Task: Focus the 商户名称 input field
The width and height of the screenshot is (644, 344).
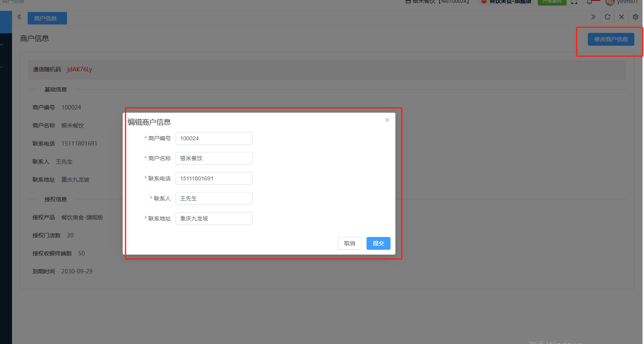Action: coord(214,158)
